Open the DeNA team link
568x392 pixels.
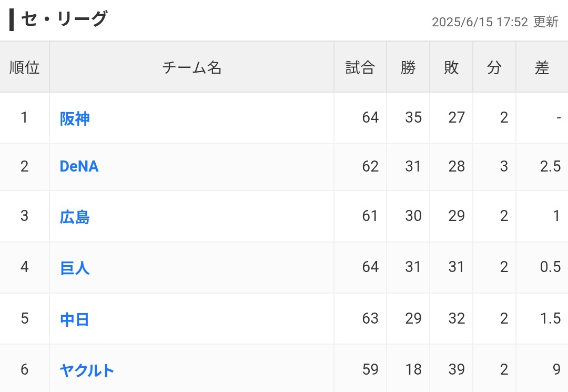79,166
